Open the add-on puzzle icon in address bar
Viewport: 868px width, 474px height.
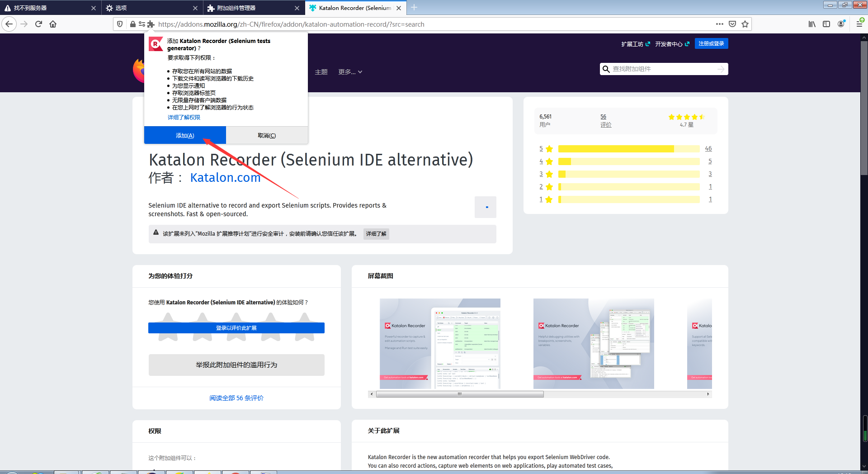point(151,24)
